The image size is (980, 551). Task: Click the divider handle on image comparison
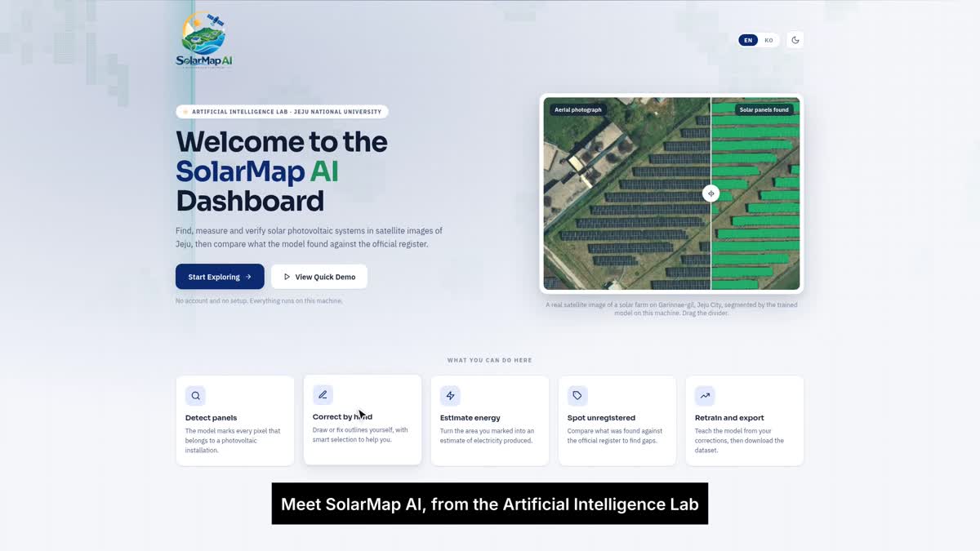coord(710,193)
